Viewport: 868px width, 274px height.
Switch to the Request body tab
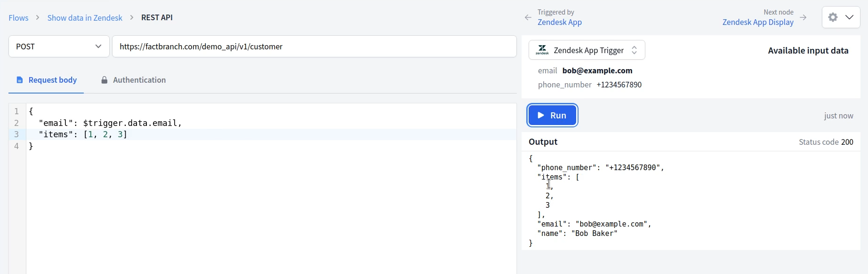coord(46,80)
